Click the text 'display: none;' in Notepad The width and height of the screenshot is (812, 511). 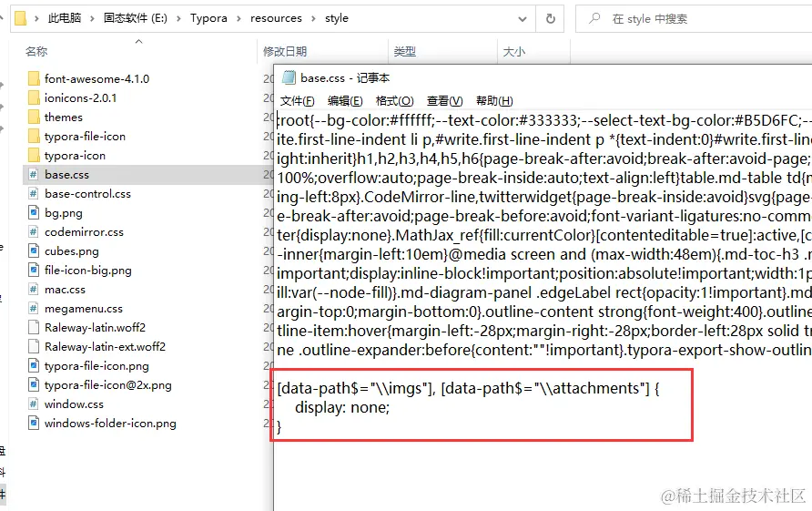click(342, 407)
